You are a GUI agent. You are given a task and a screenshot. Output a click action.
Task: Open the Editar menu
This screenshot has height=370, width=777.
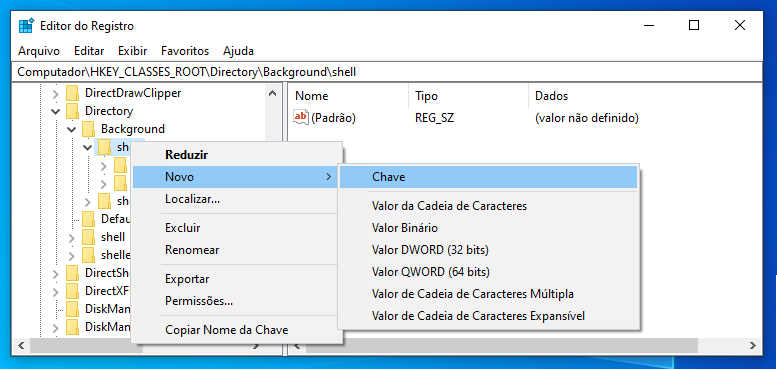click(x=89, y=51)
